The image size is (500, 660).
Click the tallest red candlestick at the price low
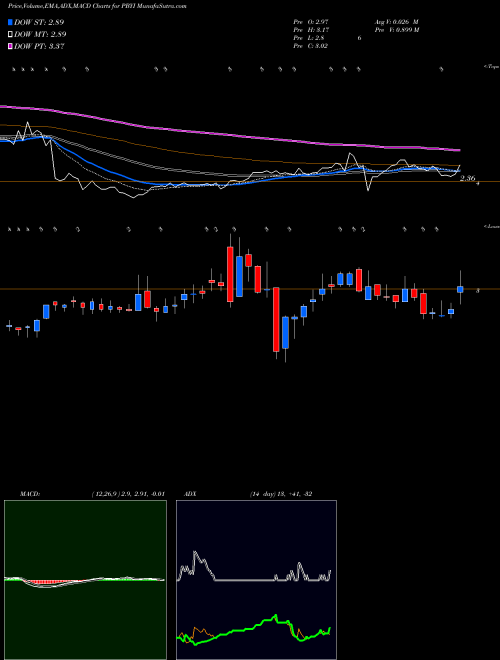276,319
